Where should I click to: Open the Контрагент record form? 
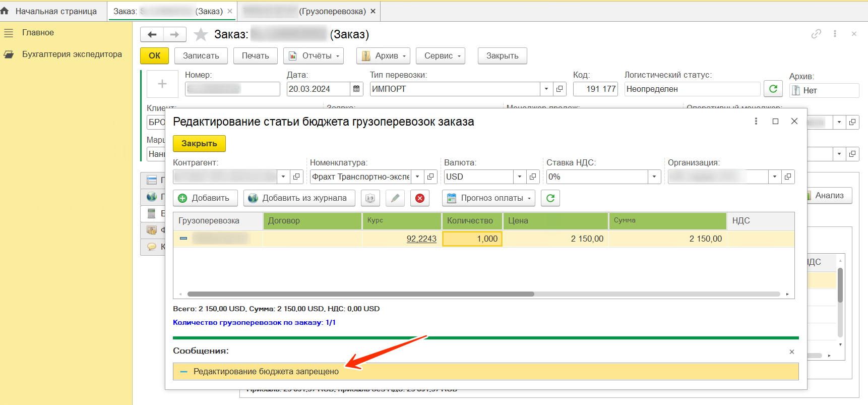click(x=296, y=177)
